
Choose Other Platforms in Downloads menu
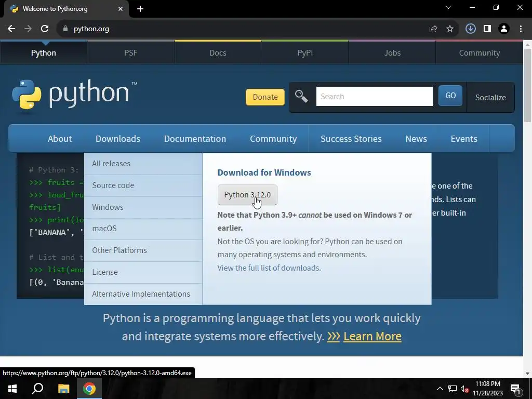pos(143,250)
